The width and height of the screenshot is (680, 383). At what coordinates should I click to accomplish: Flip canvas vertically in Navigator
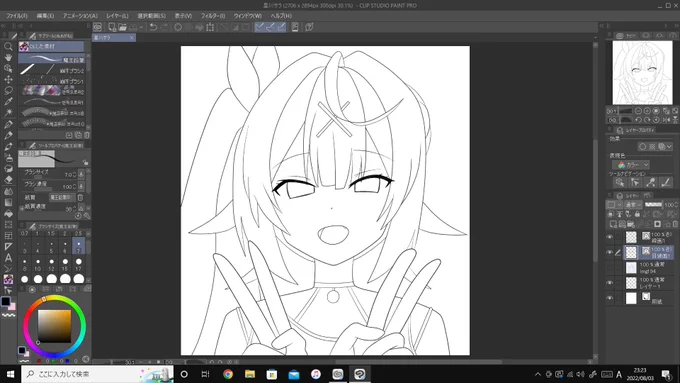click(675, 120)
